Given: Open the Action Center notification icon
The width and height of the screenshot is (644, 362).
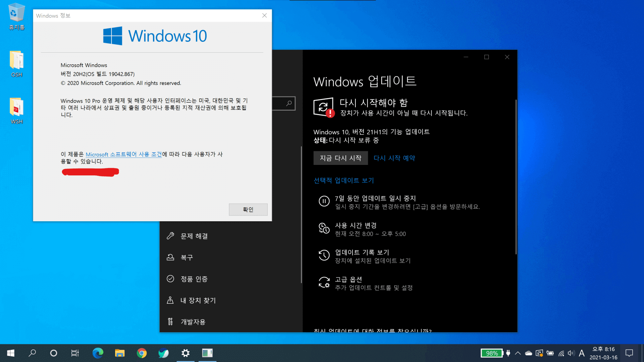Looking at the screenshot, I should (x=629, y=353).
